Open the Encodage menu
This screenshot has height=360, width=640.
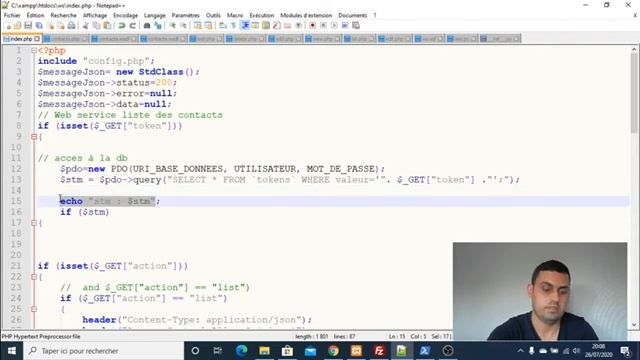125,15
